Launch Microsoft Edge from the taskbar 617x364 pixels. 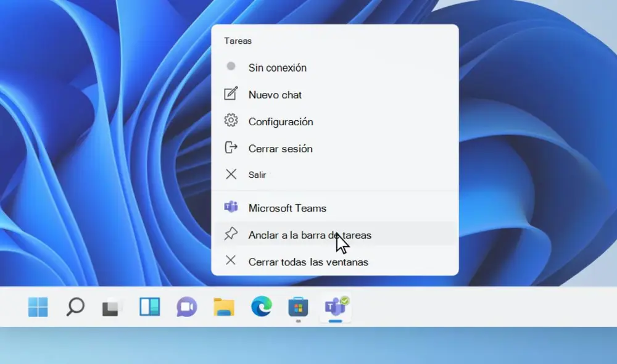pyautogui.click(x=262, y=307)
